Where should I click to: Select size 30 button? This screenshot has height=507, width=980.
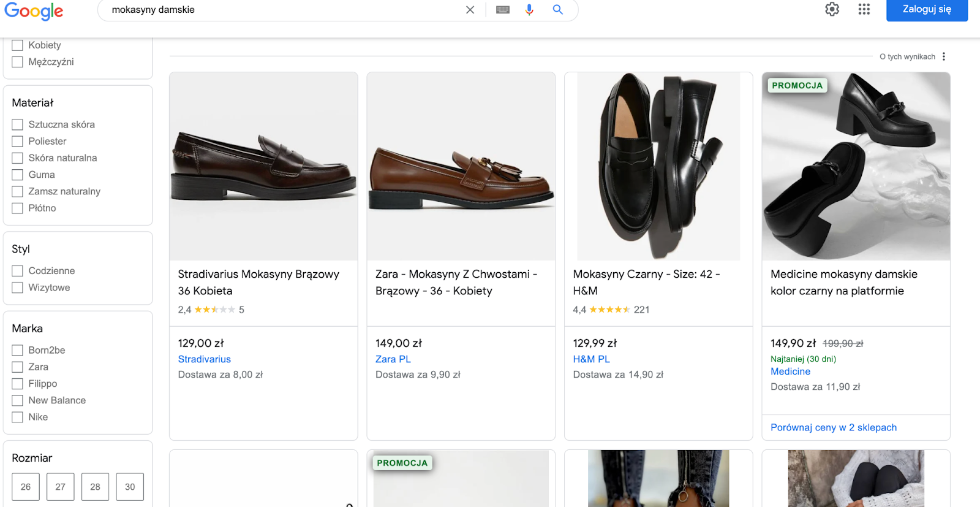[130, 487]
